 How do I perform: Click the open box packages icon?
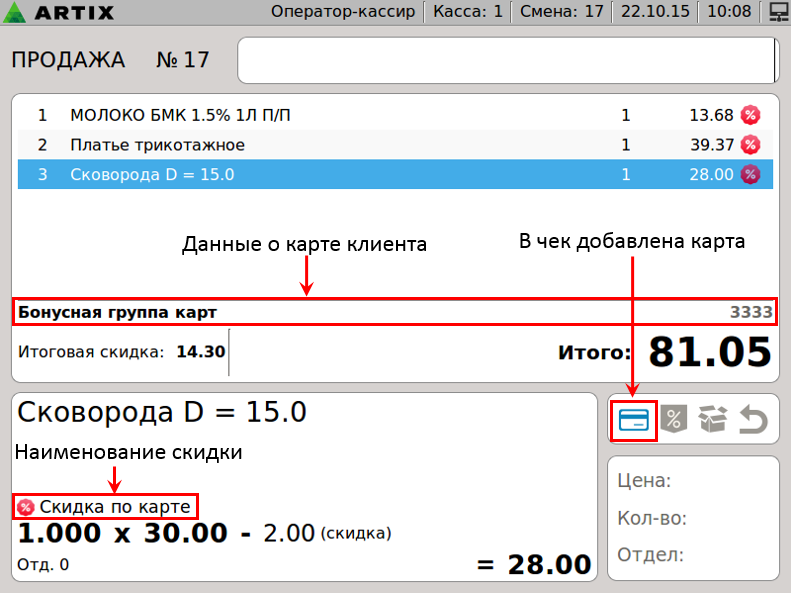(713, 419)
